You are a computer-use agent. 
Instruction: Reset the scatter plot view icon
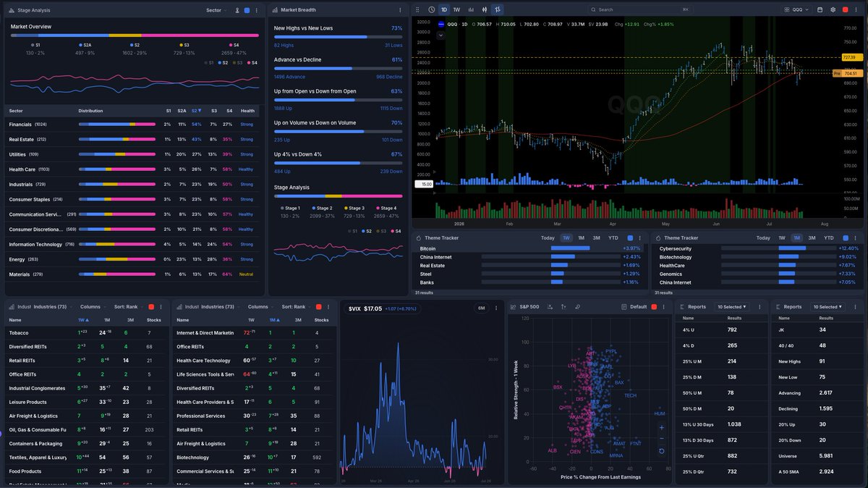click(661, 451)
